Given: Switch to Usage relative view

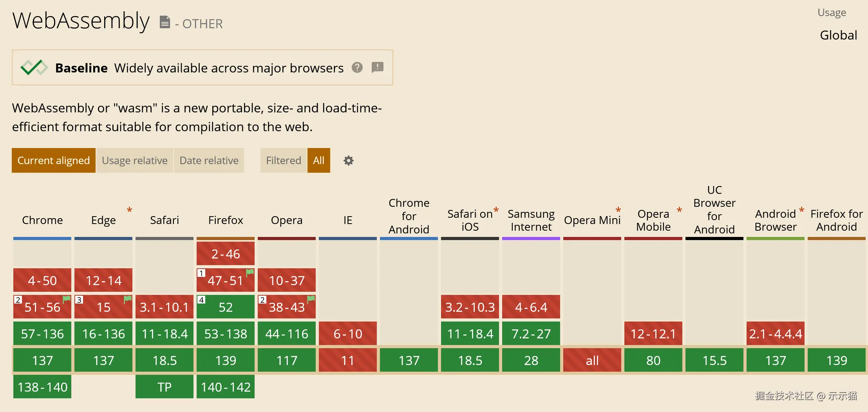Looking at the screenshot, I should (x=134, y=161).
